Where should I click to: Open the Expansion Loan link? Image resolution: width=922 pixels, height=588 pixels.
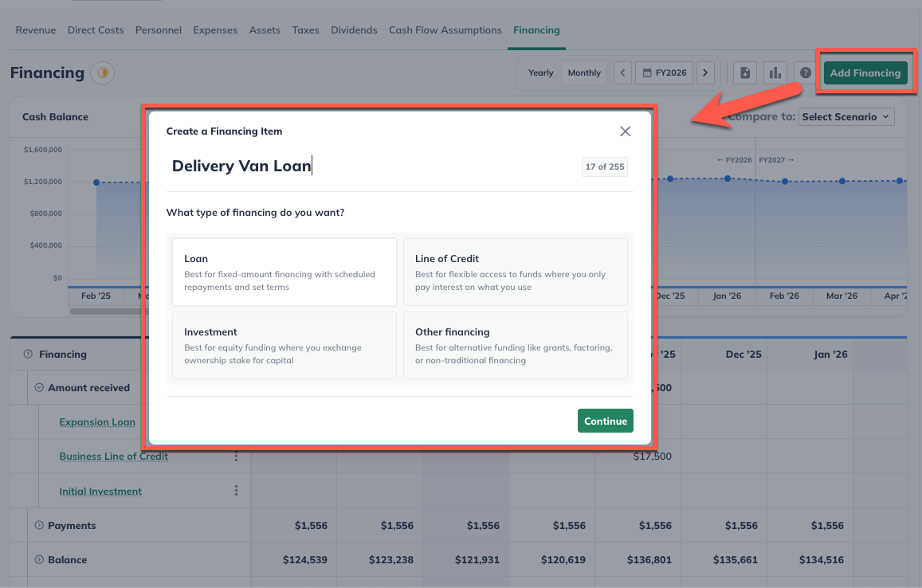point(96,422)
